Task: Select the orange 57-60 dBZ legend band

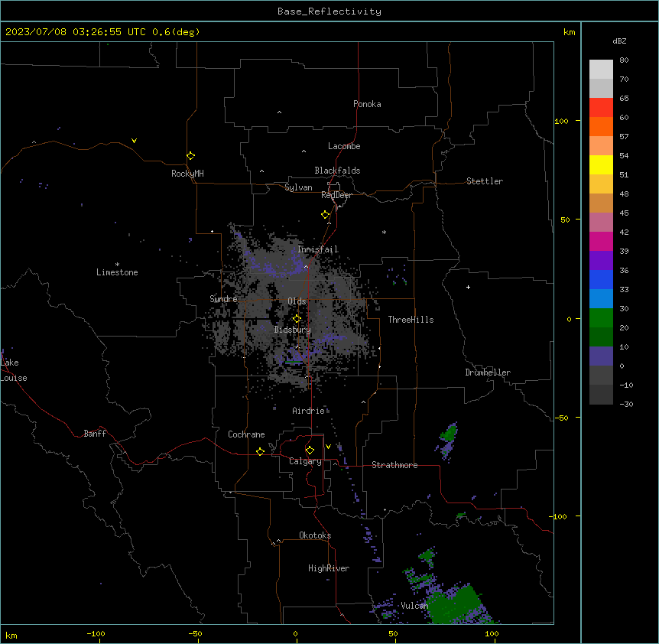Action: 601,126
